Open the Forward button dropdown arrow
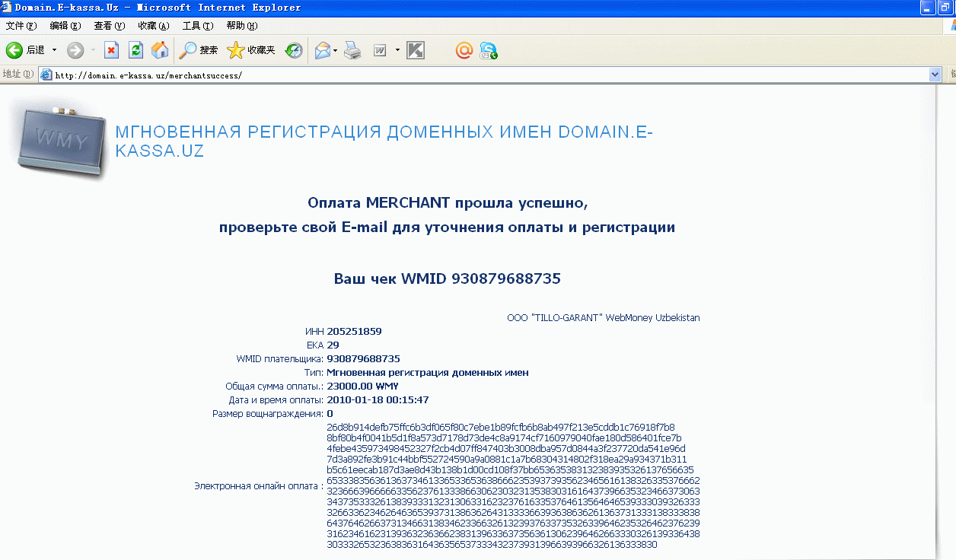Screen dimensions: 956x560 tap(94, 50)
